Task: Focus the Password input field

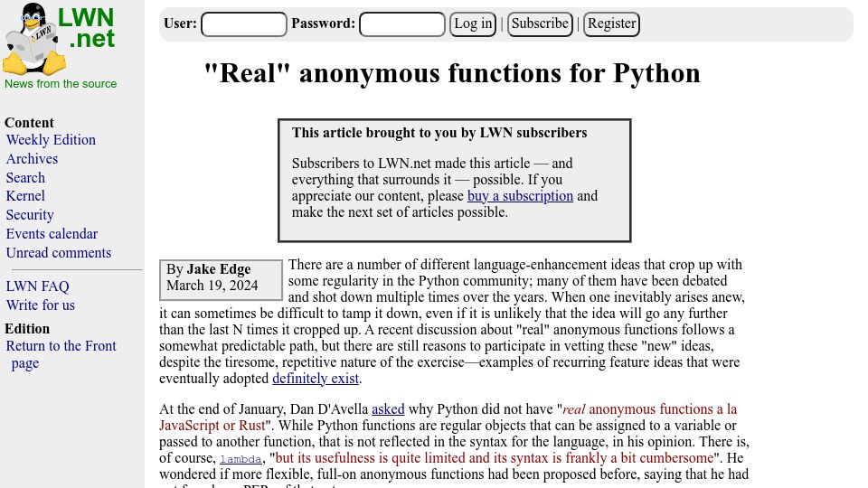Action: 401,24
